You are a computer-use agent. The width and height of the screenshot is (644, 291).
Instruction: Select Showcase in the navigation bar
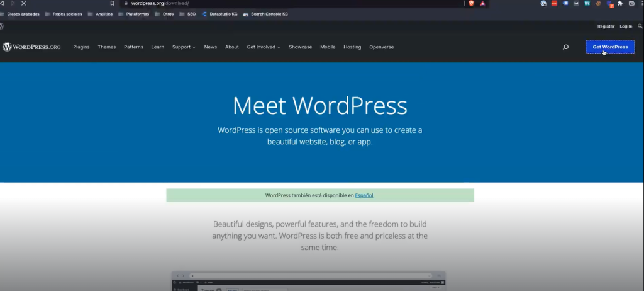click(300, 47)
